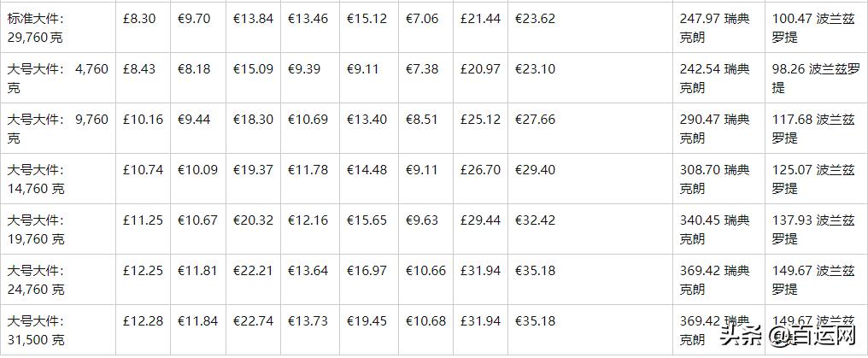The width and height of the screenshot is (868, 358).
Task: Click the £29.44 price cell
Action: point(480,220)
